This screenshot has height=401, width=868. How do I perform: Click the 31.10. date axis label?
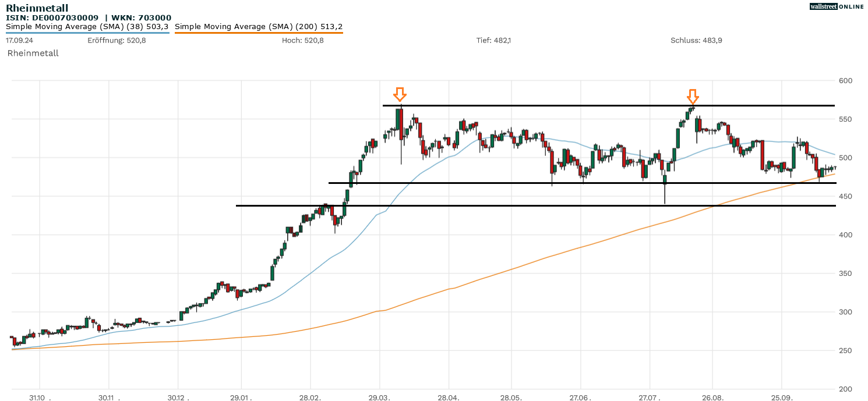click(40, 397)
